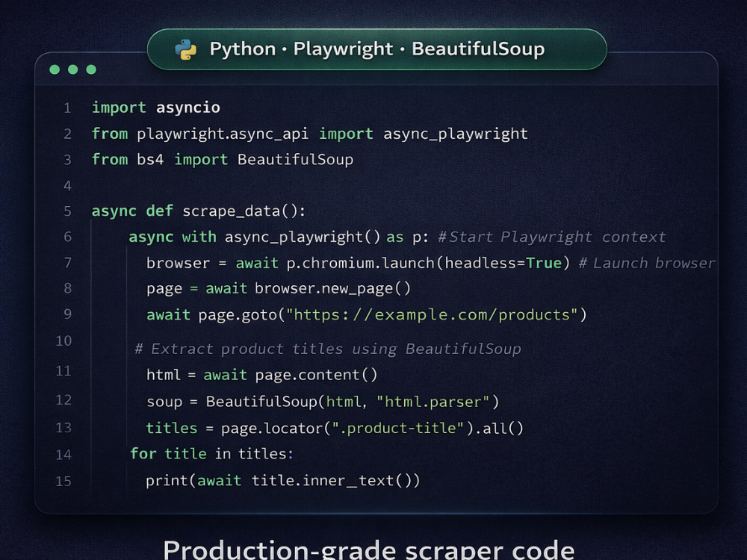Click the third green window dot
Viewport: 747px width, 560px height.
(x=91, y=69)
